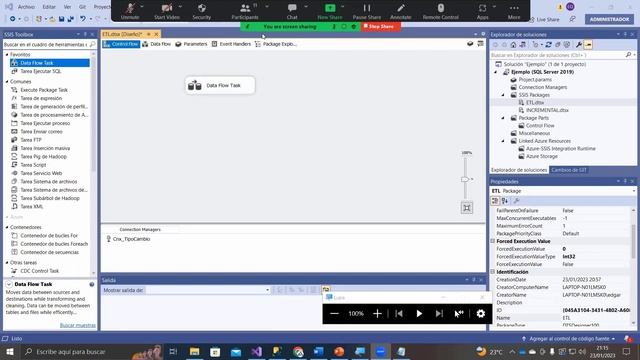Click New Share in Zoom toolbar

point(330,11)
